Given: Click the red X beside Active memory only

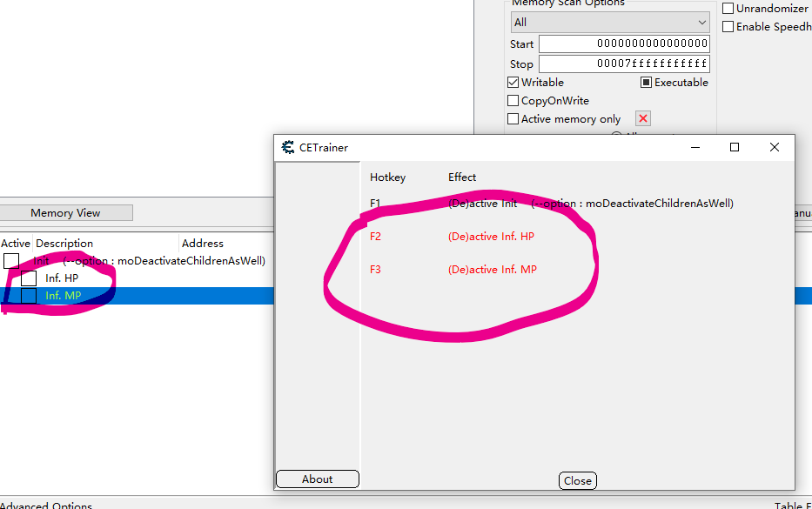Looking at the screenshot, I should (642, 118).
